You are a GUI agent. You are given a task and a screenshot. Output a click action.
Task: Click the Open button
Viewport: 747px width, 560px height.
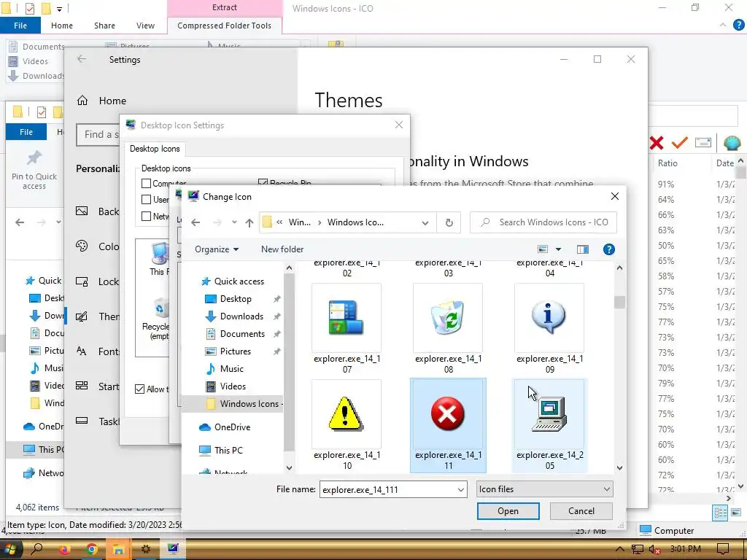tap(508, 511)
